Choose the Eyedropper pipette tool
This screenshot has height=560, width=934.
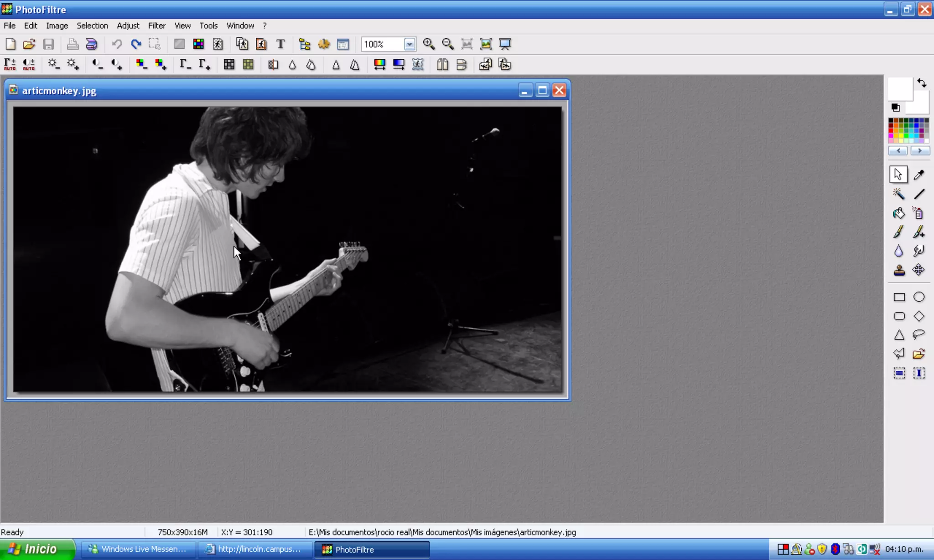coord(918,175)
